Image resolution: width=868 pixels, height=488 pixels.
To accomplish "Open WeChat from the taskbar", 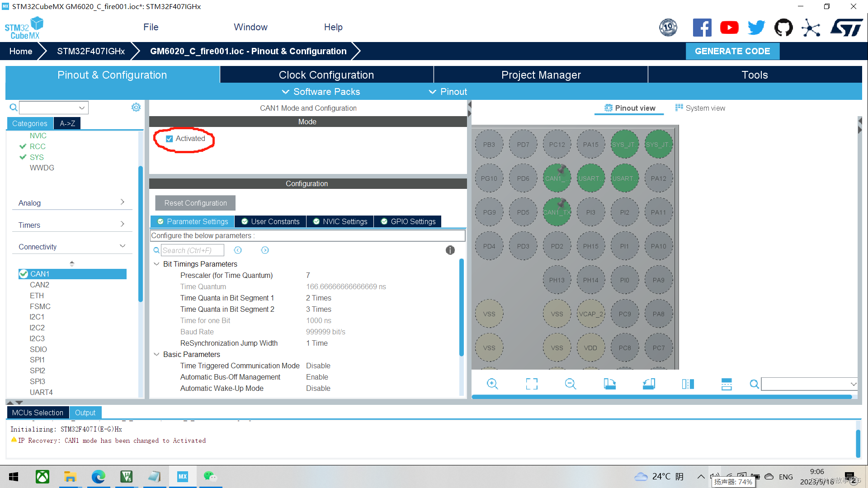I will click(x=210, y=477).
